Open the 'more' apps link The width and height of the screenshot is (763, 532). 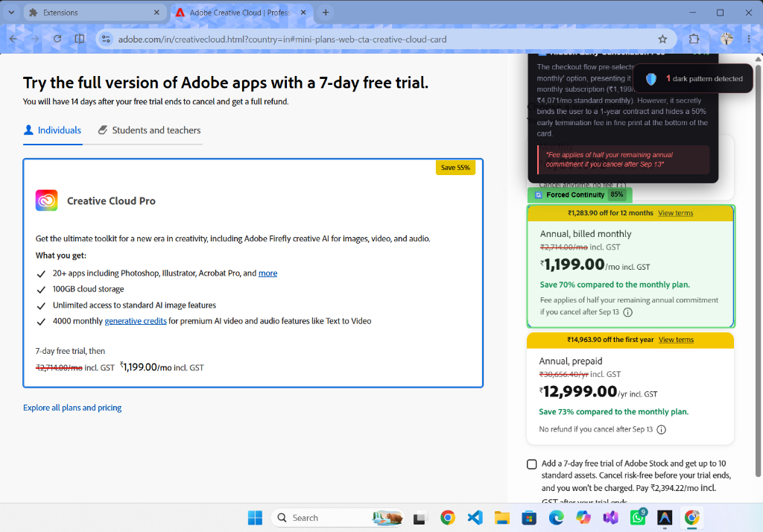(x=267, y=273)
